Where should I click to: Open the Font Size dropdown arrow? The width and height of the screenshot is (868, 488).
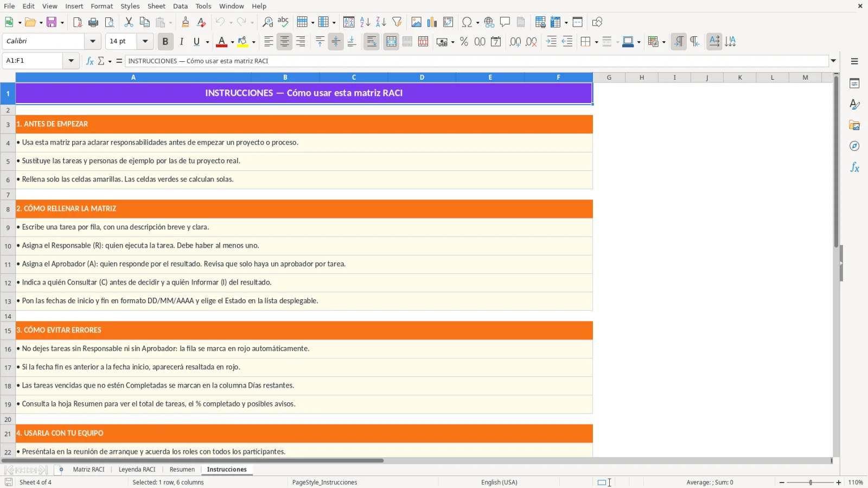145,41
